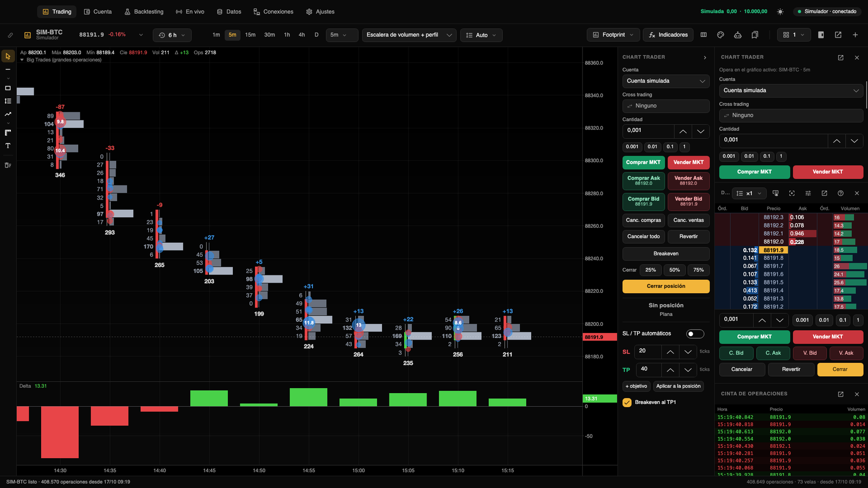
Task: Open the Cuenta simulada dropdown in the left Chart Trader
Action: point(666,81)
